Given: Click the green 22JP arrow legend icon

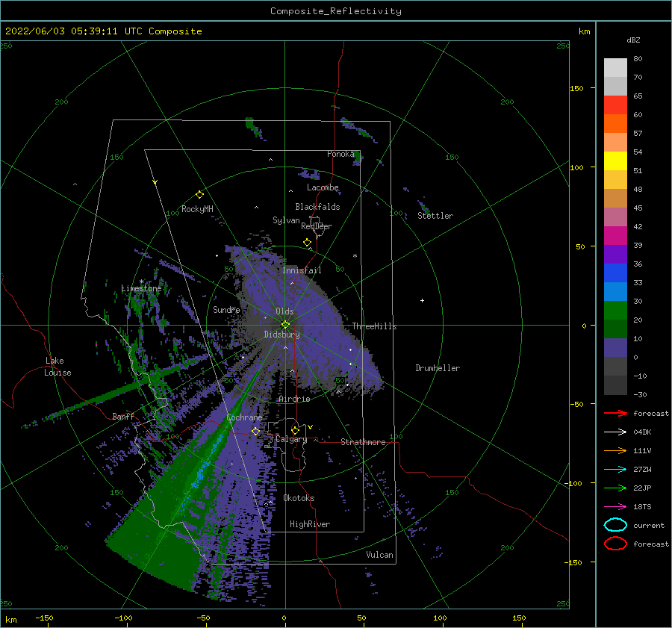Looking at the screenshot, I should [615, 488].
